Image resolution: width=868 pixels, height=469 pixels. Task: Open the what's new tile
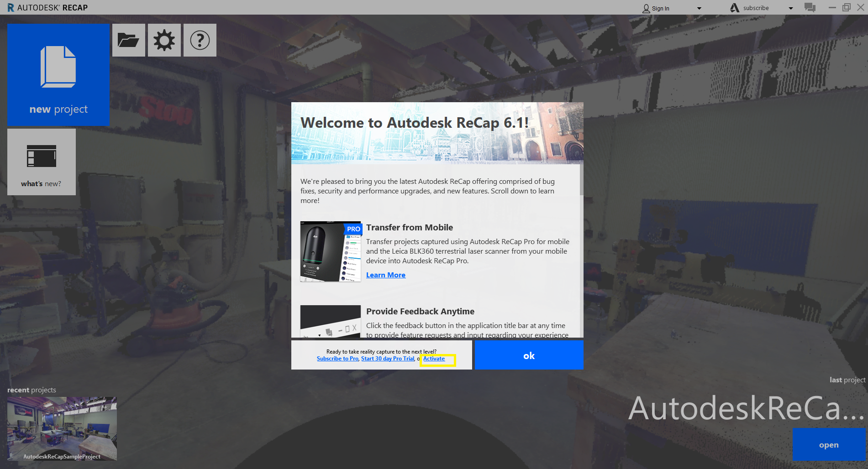[x=42, y=162]
